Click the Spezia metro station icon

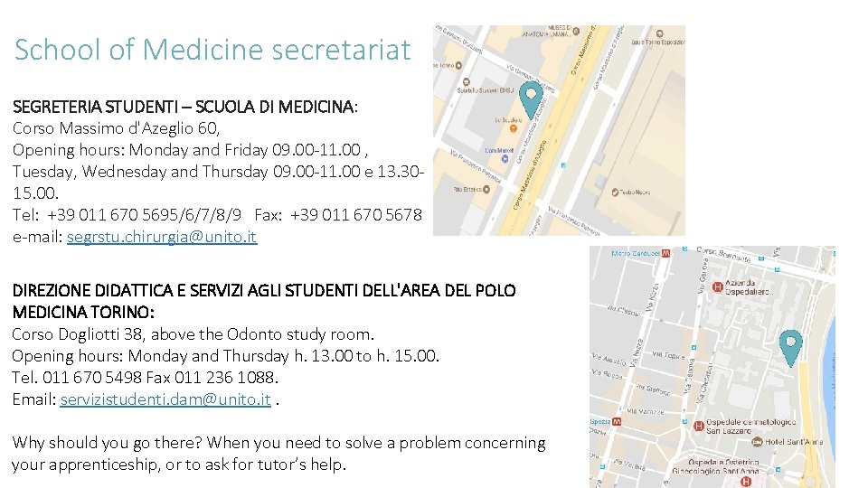click(x=618, y=422)
